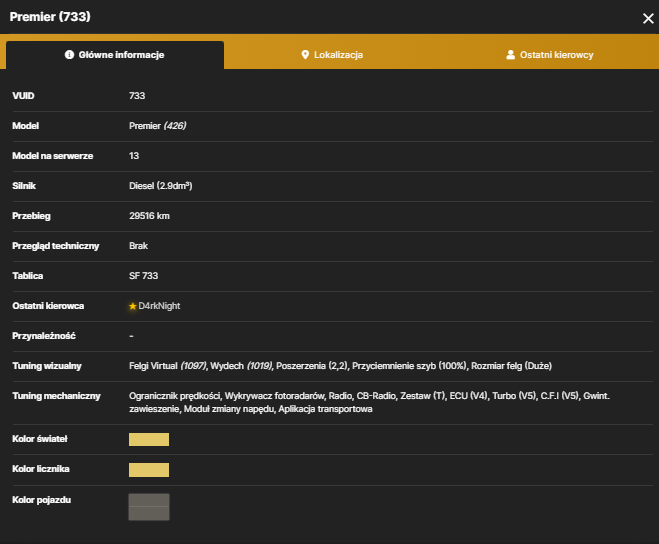
Task: Click the Tuning wizualny row label
Action: pos(47,366)
